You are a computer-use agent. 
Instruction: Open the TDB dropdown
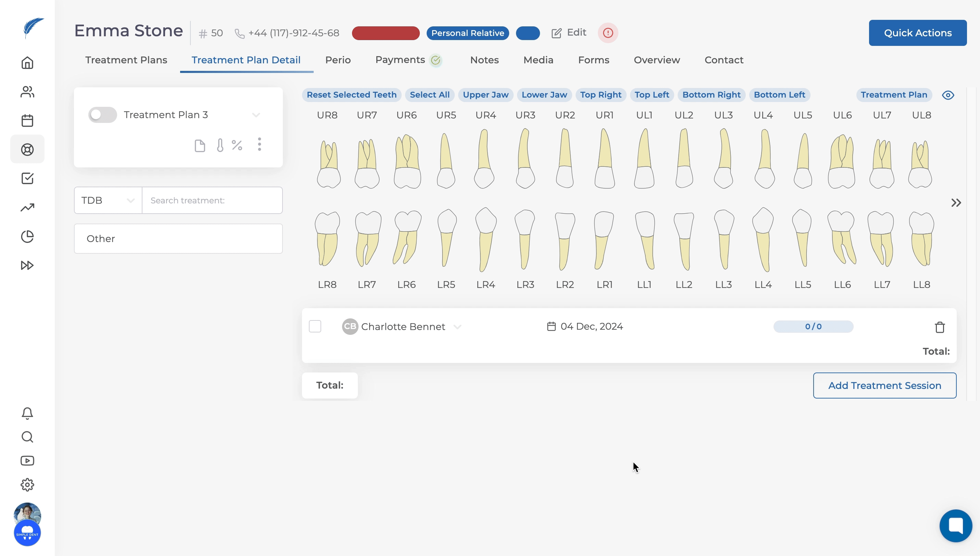pos(108,201)
